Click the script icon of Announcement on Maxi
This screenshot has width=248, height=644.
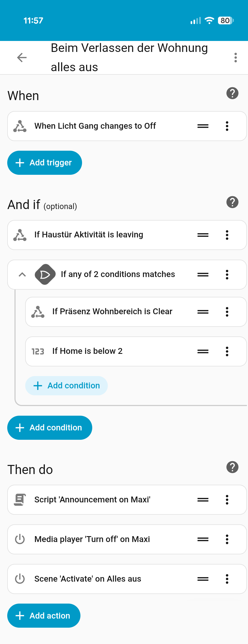click(x=20, y=500)
